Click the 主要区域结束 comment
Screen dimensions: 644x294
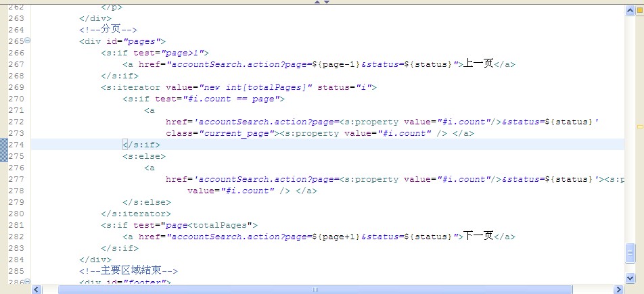tap(129, 271)
